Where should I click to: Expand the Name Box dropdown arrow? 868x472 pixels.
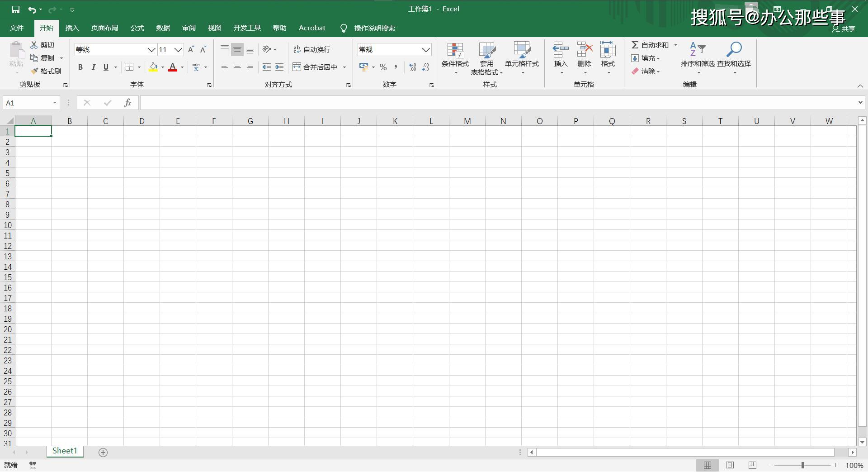(55, 103)
